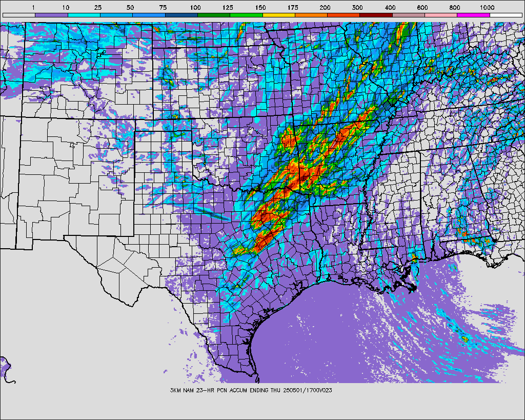Click the legend label 200
Image resolution: width=525 pixels, height=420 pixels.
coord(325,8)
